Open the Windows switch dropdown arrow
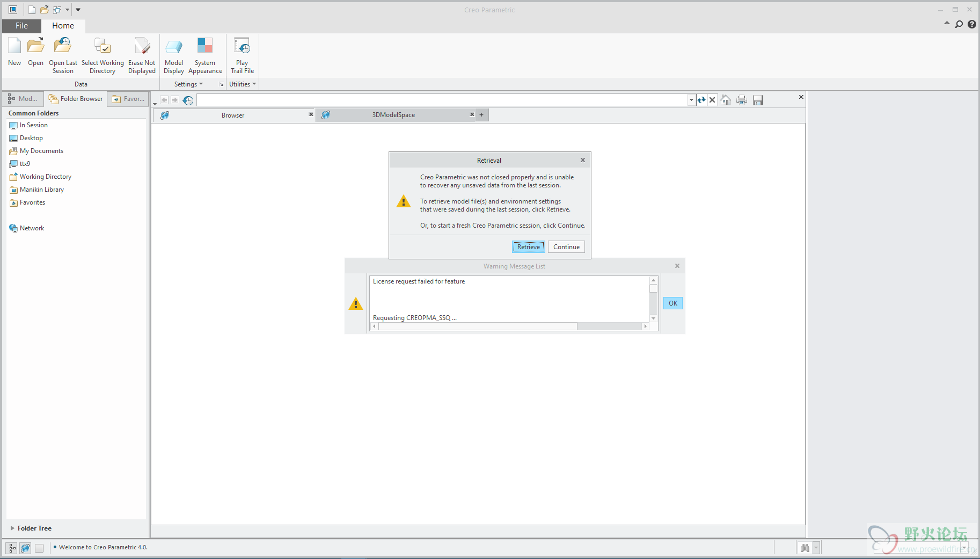 pos(67,10)
